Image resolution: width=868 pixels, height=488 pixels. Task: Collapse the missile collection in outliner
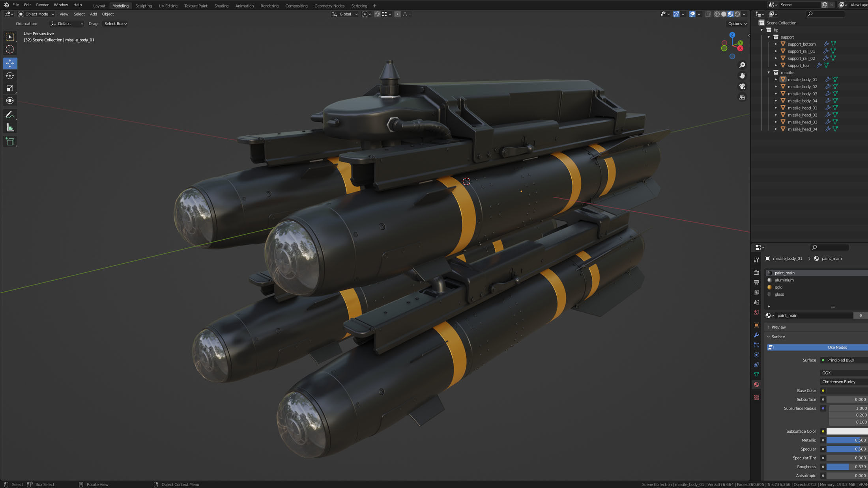click(769, 73)
